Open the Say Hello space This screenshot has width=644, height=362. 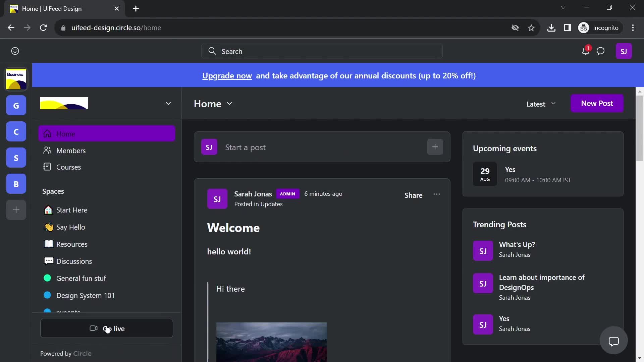pos(70,227)
